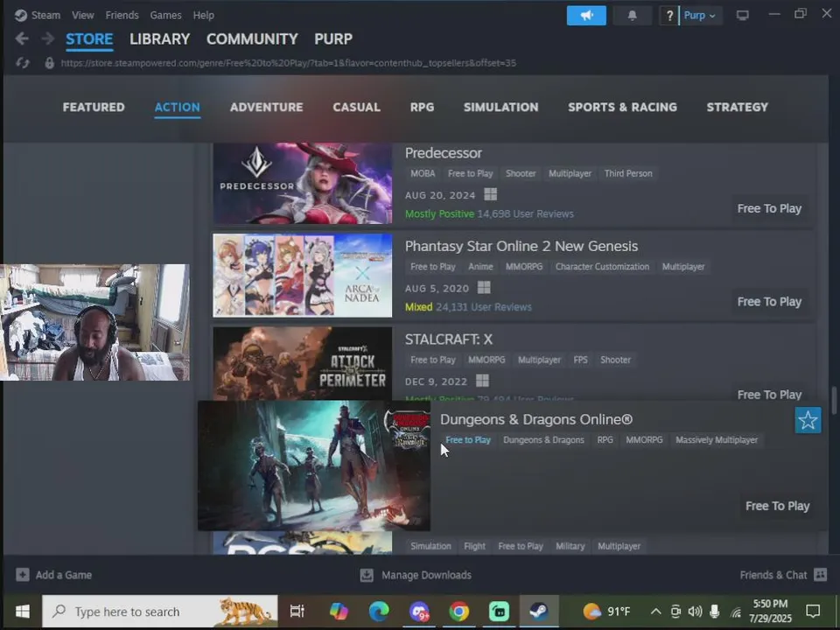Screen dimensions: 840x630
Task: Switch to the COMMUNITY section
Action: (252, 38)
